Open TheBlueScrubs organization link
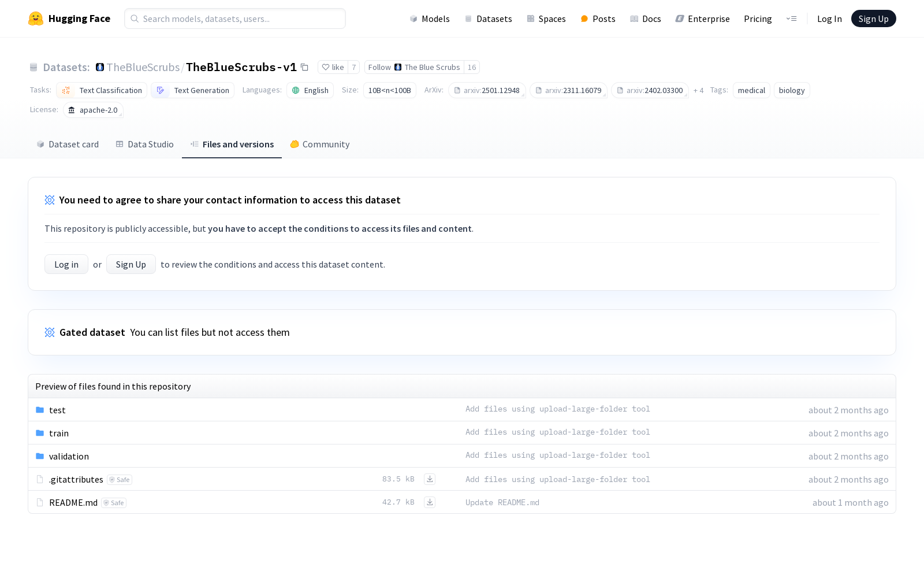This screenshot has height=578, width=924. point(143,67)
